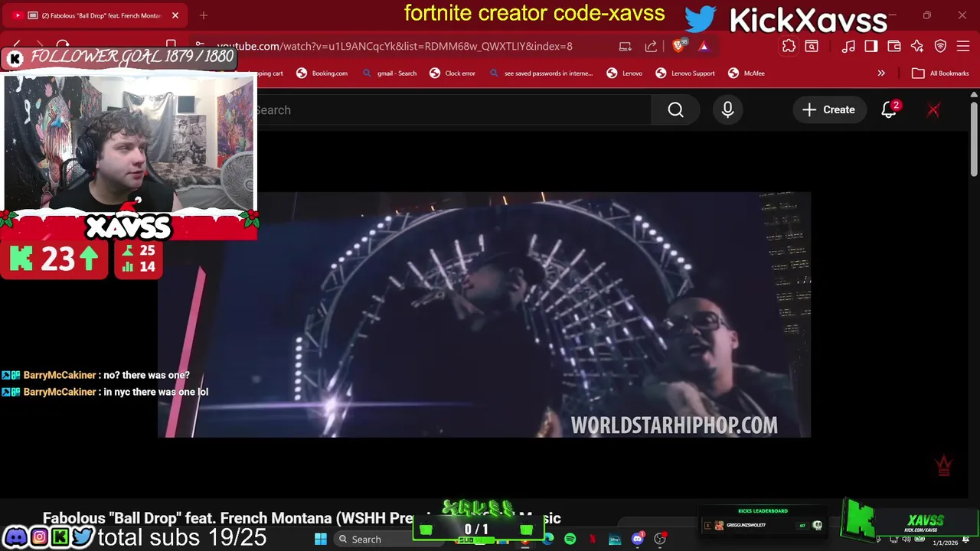The height and width of the screenshot is (551, 980).
Task: Click the browser address bar URL
Action: click(x=394, y=46)
